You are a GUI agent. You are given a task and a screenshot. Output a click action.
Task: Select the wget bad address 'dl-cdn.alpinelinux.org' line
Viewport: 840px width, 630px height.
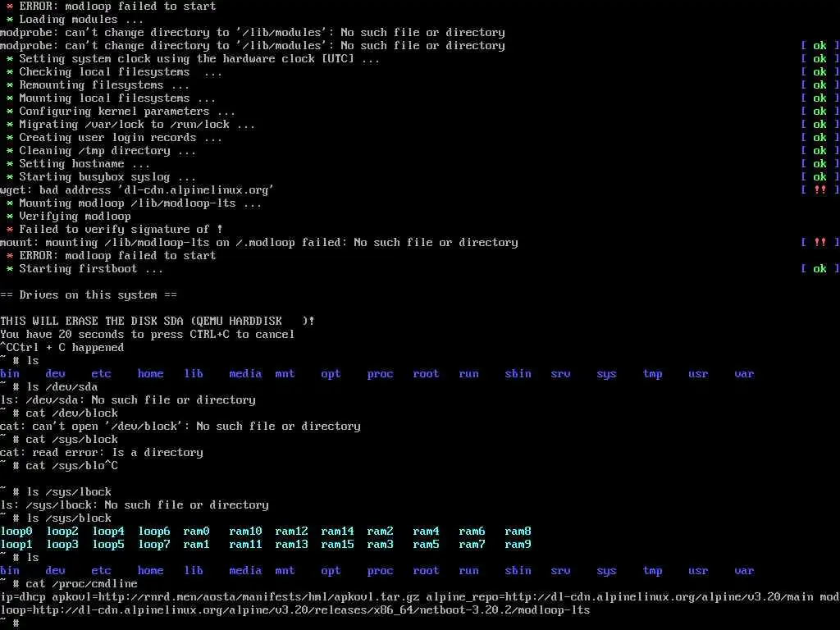coord(137,190)
